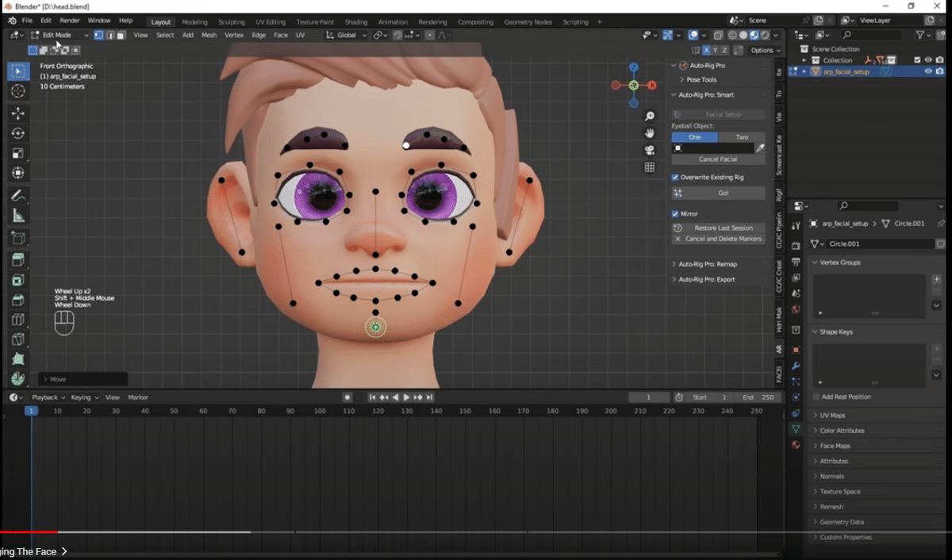Toggle X mirror axis button
The height and width of the screenshot is (560, 952).
pyautogui.click(x=707, y=50)
